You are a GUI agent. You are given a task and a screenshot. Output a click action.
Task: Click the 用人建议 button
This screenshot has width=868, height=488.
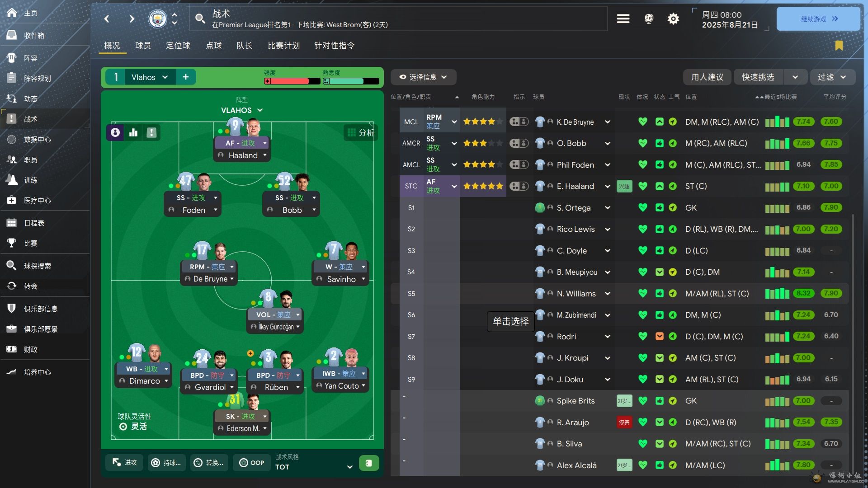(x=707, y=77)
